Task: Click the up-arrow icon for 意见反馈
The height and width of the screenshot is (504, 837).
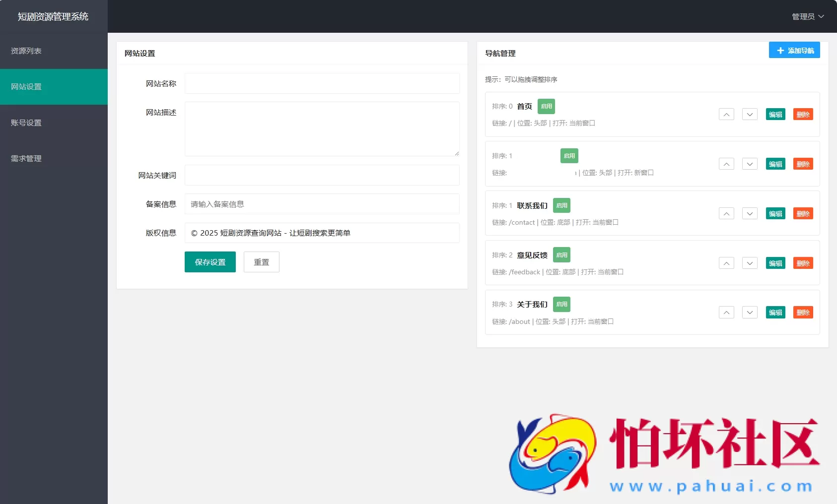Action: (x=726, y=263)
